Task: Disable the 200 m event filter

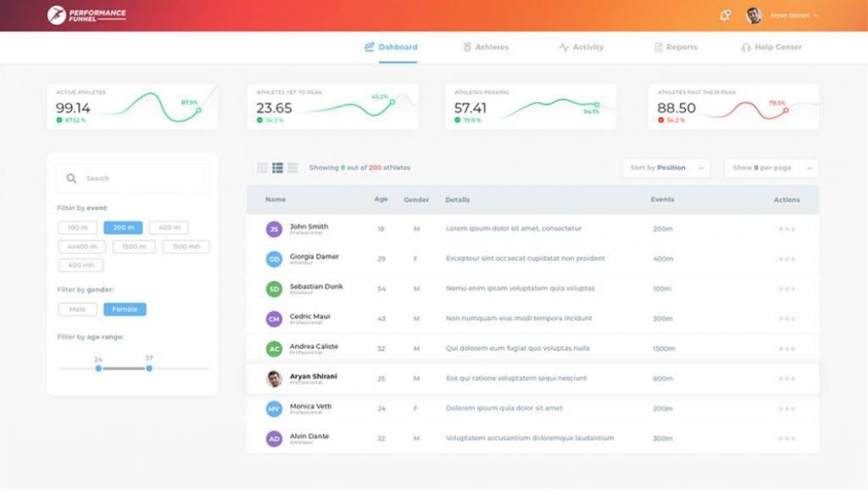Action: (x=123, y=228)
